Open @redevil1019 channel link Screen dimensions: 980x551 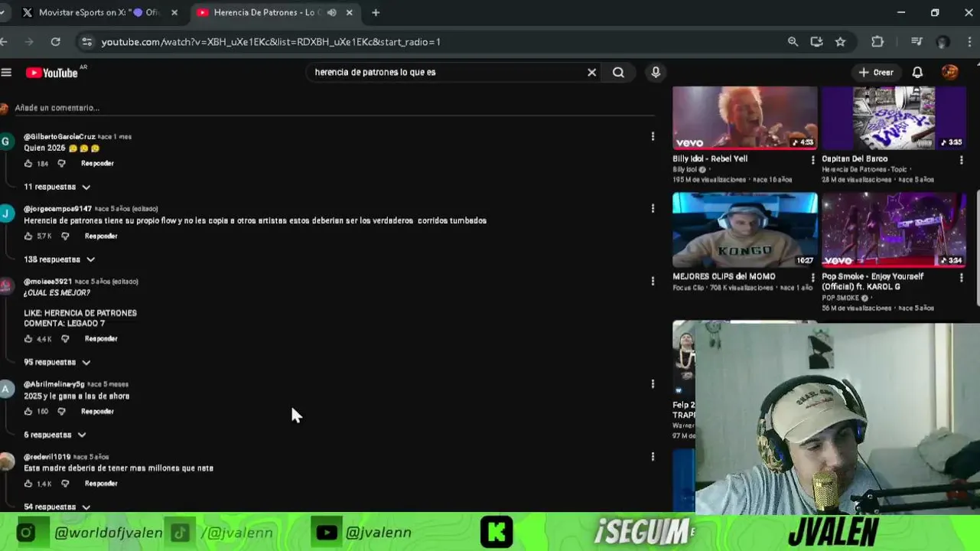pos(47,457)
